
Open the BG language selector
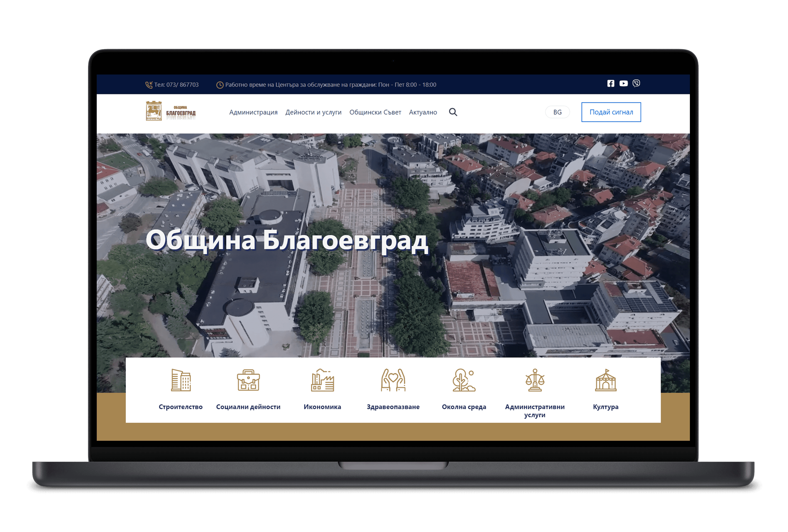(x=557, y=112)
